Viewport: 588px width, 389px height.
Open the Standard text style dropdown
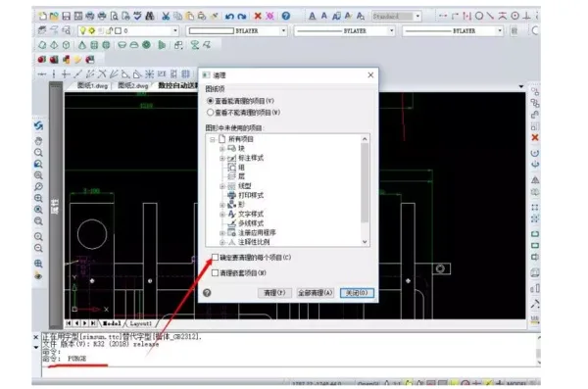(418, 16)
